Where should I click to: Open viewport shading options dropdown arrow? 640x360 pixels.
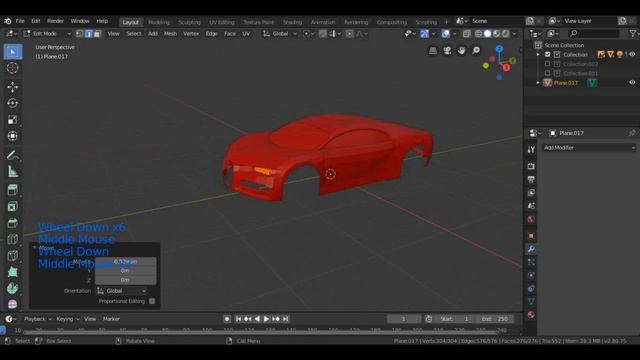(514, 34)
